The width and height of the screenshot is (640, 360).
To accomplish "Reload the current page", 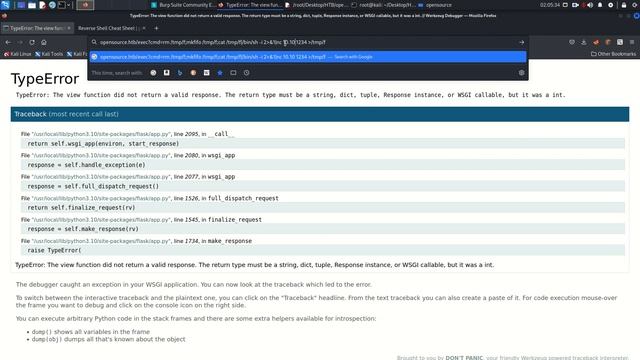I will 32,42.
